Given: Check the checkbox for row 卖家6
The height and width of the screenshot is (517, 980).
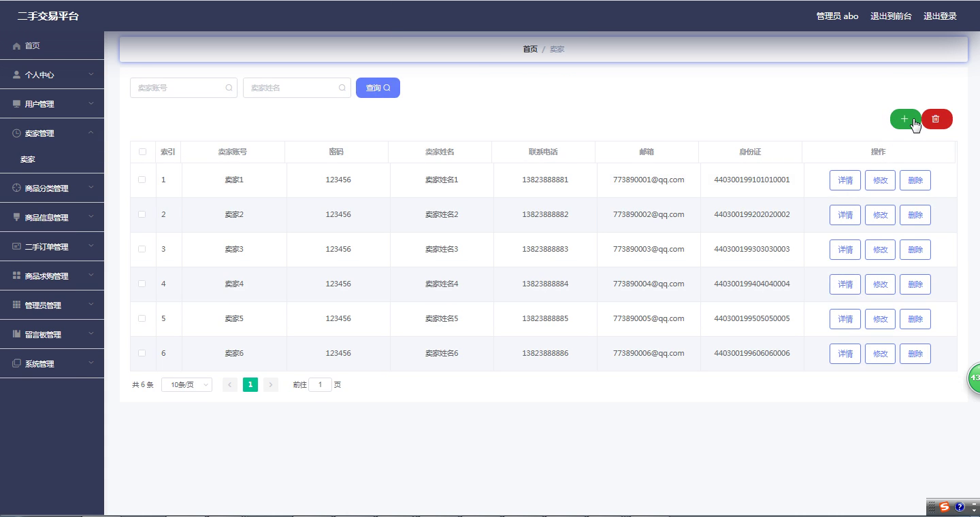Looking at the screenshot, I should click(142, 353).
